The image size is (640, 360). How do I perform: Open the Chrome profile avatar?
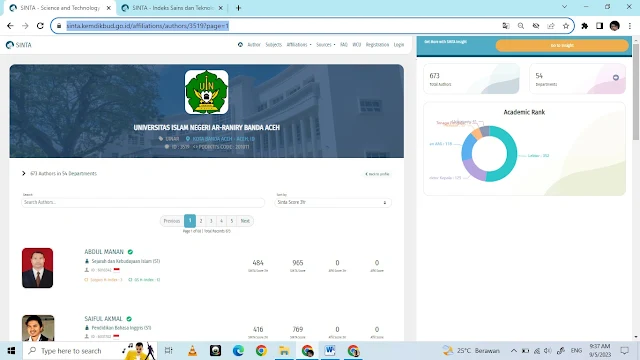615,26
